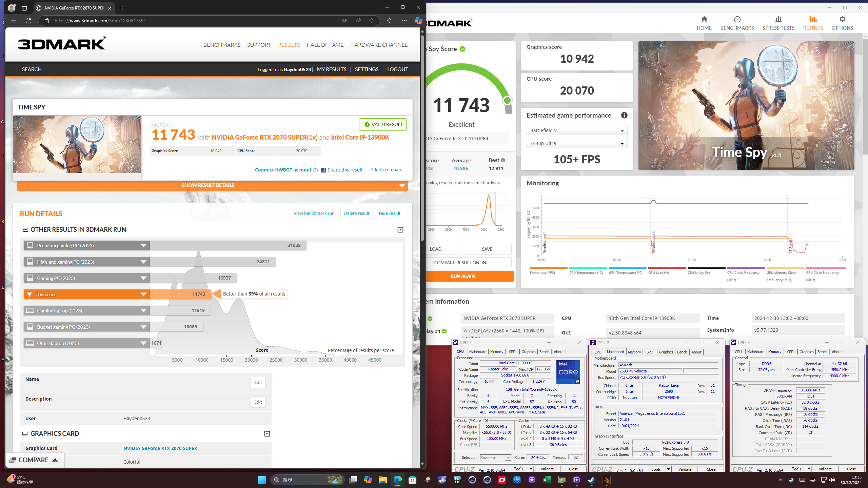Expand SHOW RESULT DETAILS bar
This screenshot has width=868, height=488.
[x=213, y=185]
